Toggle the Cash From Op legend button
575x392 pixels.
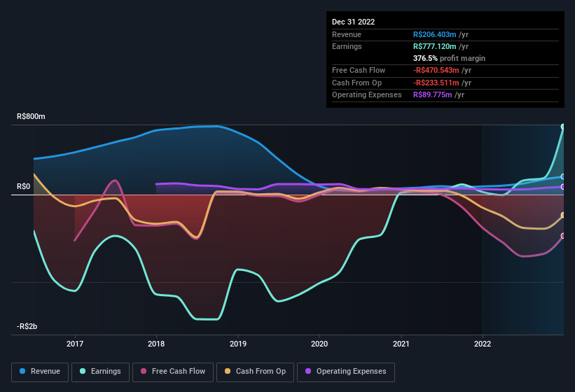pyautogui.click(x=255, y=372)
